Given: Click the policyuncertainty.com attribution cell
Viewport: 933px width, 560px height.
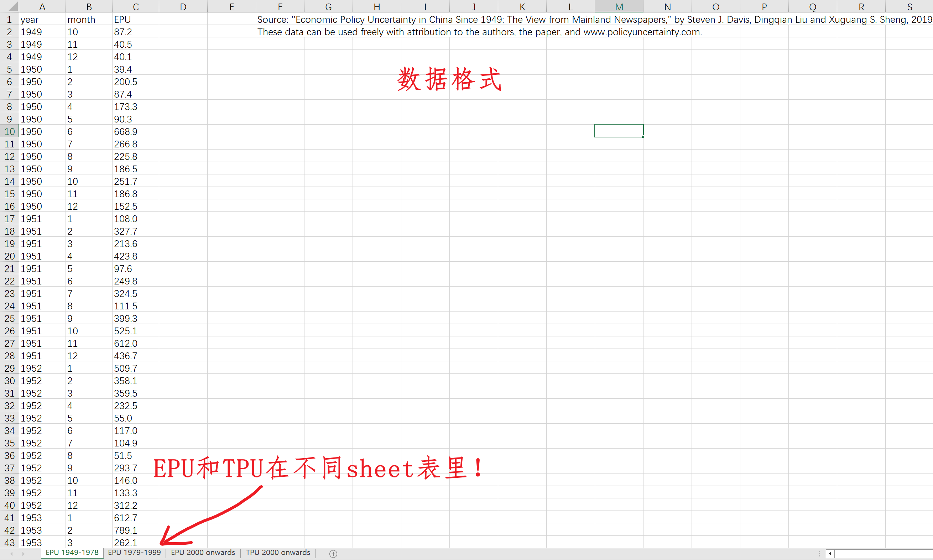Looking at the screenshot, I should point(279,32).
